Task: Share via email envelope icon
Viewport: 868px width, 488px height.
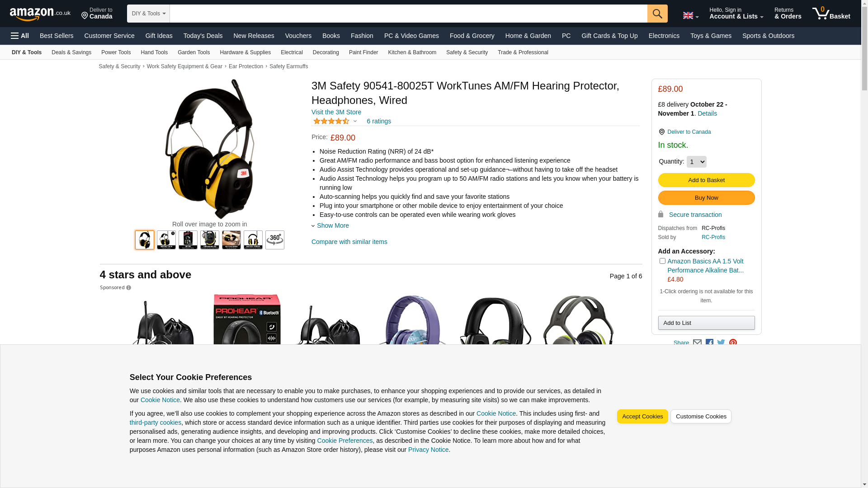Action: coord(698,343)
